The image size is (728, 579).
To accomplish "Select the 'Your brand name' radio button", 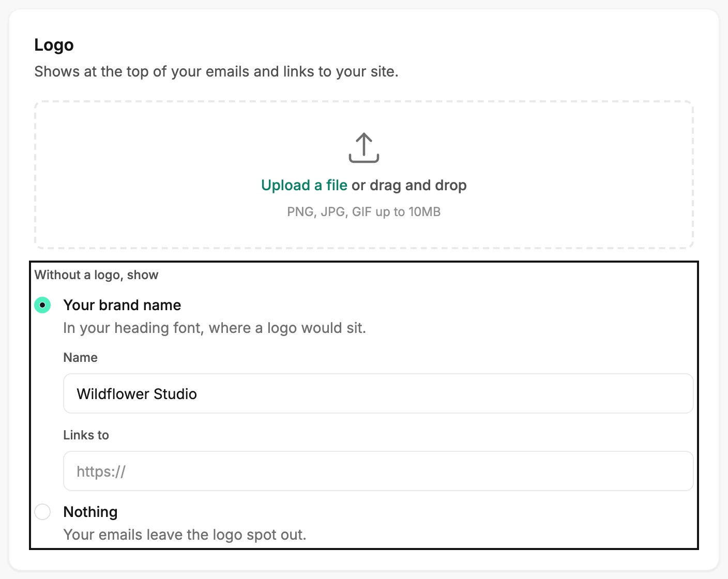I will 42,305.
